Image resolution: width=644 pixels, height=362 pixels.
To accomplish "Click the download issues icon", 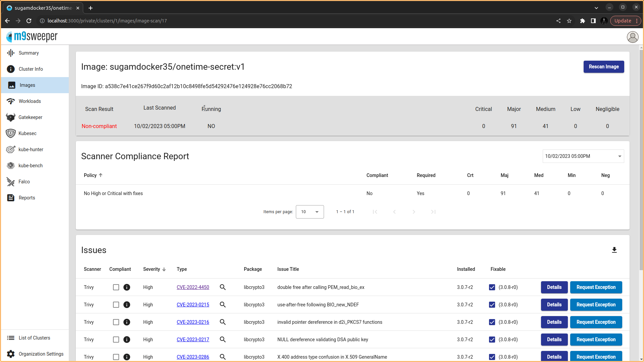I will tap(614, 250).
